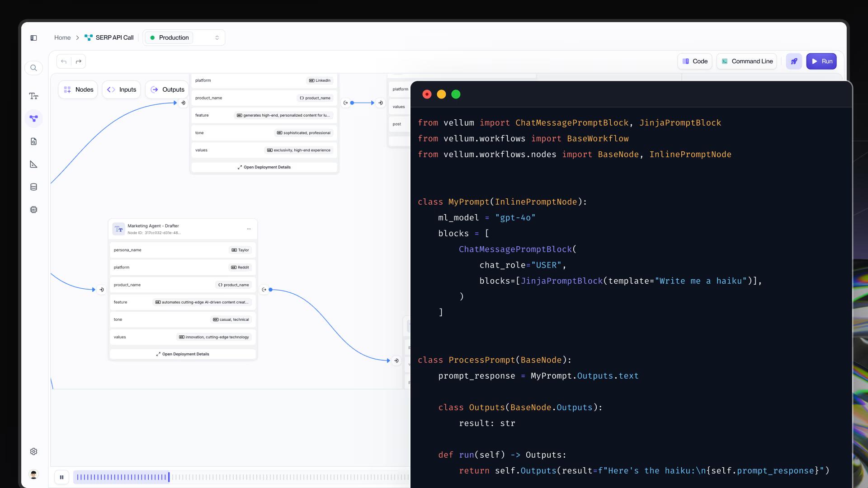Open the database sidebar icon

[33, 187]
